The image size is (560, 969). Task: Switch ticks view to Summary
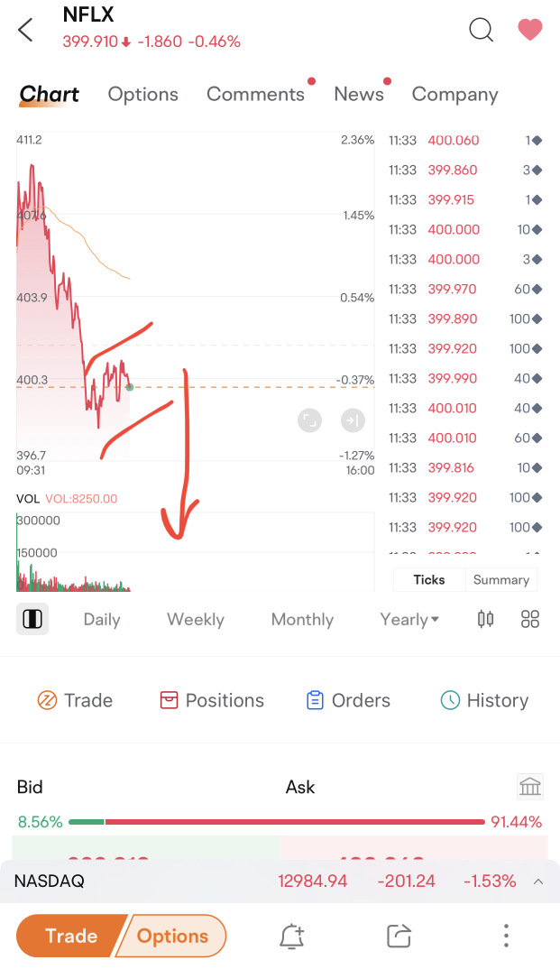(501, 580)
